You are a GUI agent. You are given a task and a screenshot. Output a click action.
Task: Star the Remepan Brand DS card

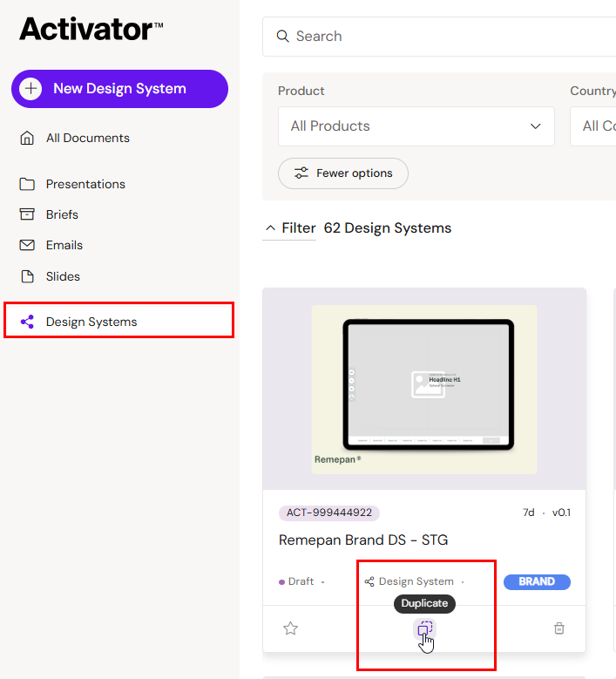(x=291, y=628)
